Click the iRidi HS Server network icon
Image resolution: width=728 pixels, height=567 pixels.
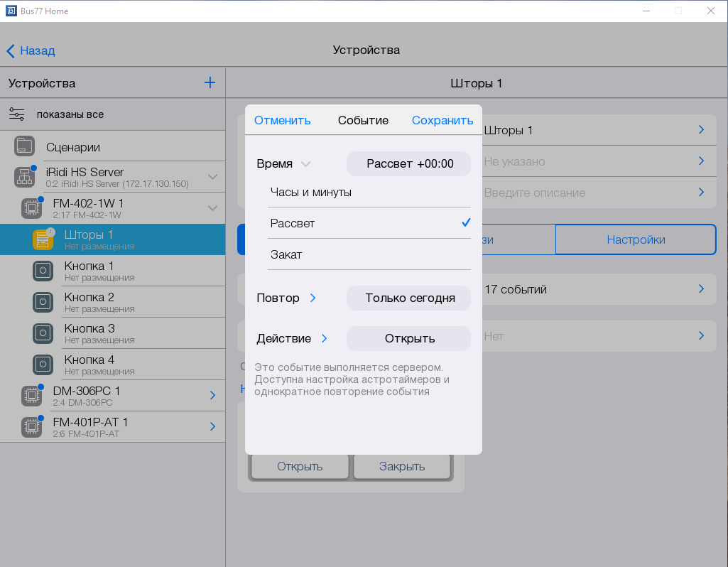[x=25, y=177]
